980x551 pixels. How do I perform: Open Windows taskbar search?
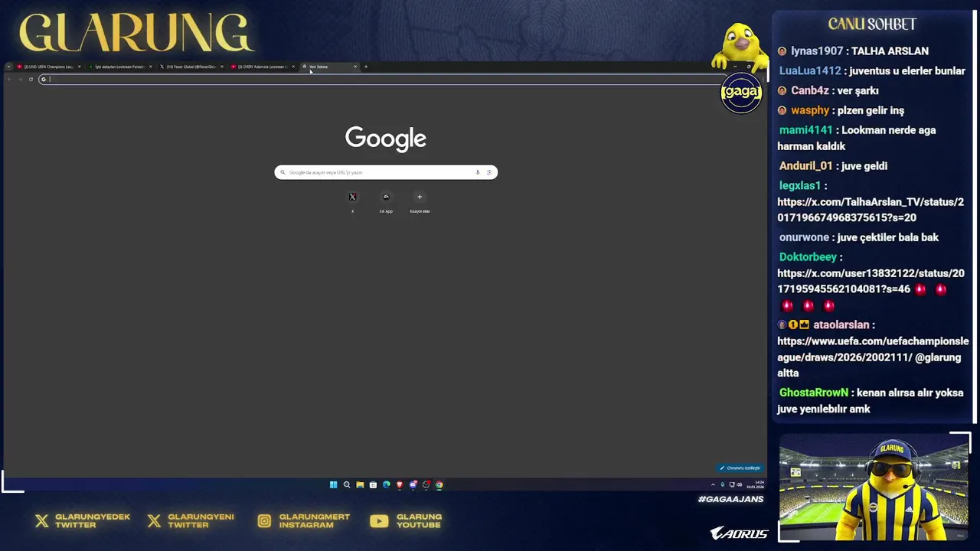[347, 484]
